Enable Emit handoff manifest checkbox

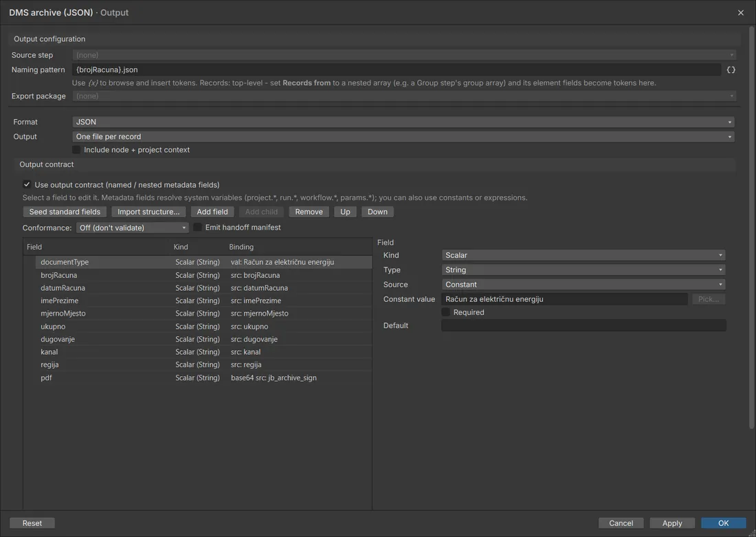point(198,228)
